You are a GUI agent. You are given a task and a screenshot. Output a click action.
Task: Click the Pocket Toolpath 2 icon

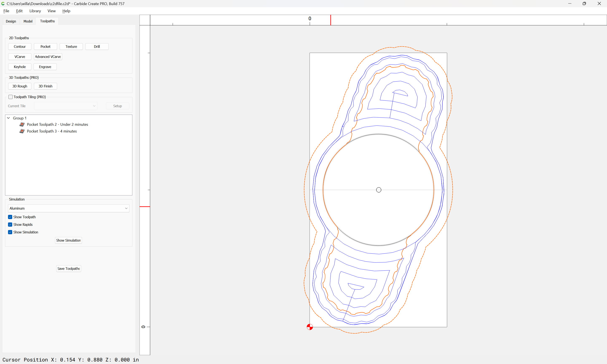point(22,124)
